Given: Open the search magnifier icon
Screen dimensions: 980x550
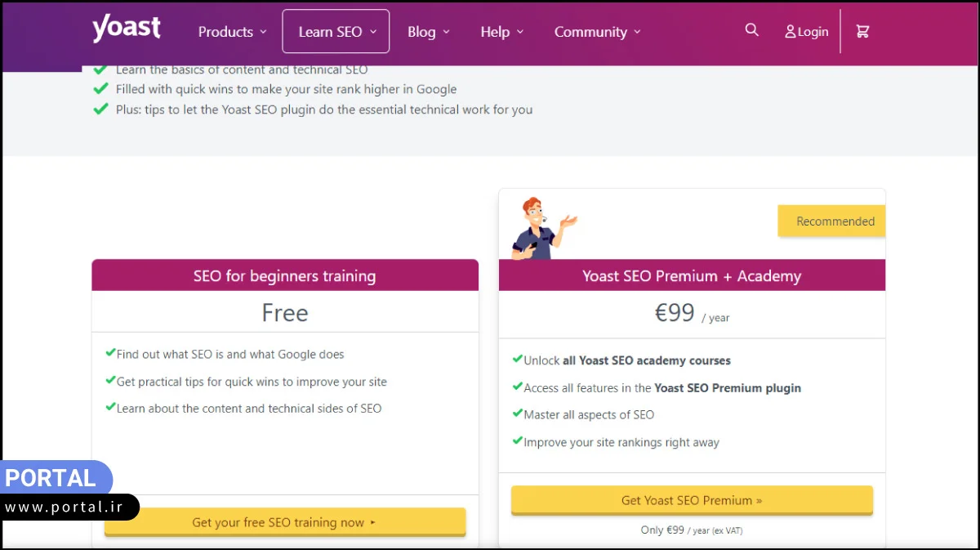Looking at the screenshot, I should click(752, 30).
